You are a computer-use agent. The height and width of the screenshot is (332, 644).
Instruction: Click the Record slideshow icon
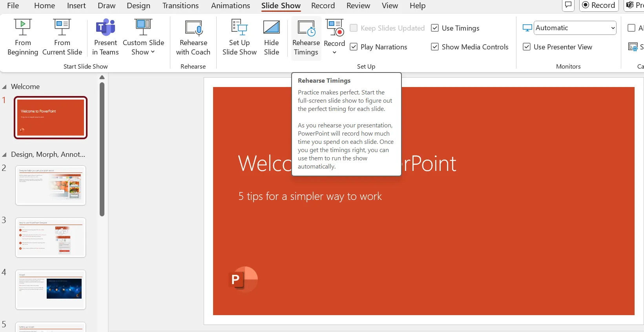click(334, 28)
